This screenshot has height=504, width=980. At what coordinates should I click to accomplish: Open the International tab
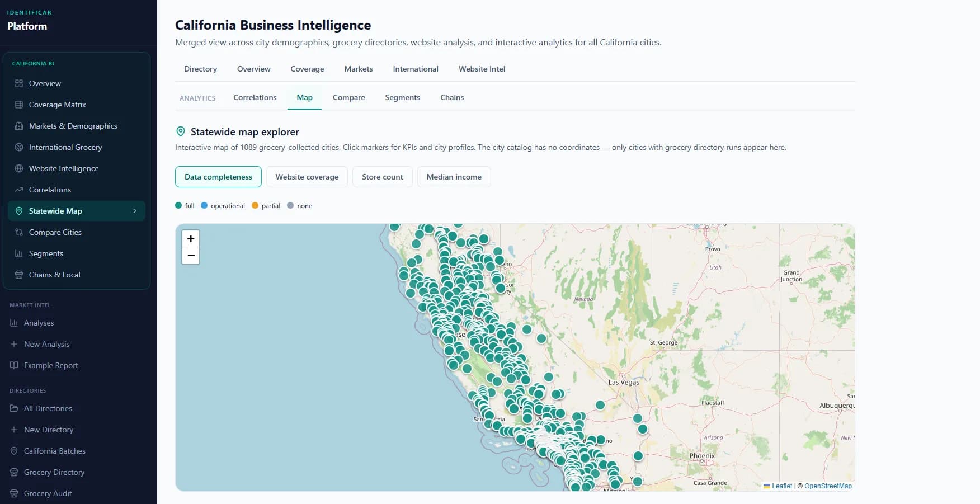click(416, 69)
